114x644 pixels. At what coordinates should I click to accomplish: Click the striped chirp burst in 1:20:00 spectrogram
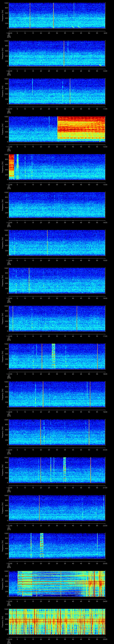tap(65, 470)
